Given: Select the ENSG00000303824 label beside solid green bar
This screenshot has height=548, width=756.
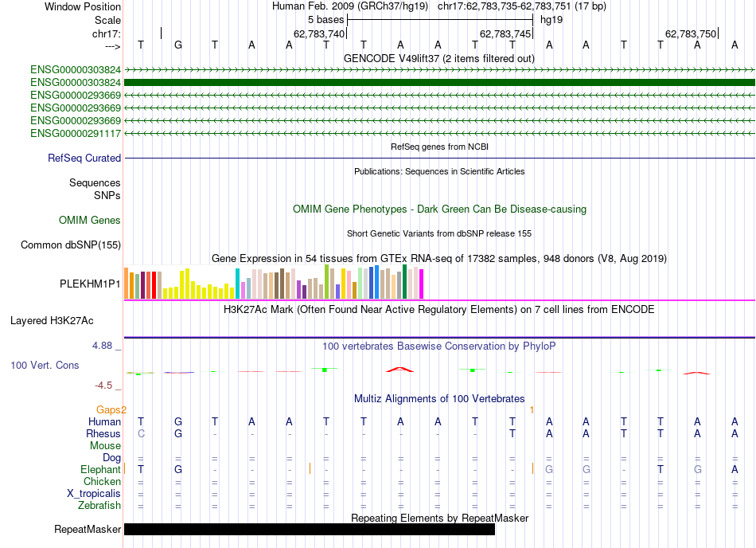Looking at the screenshot, I should (x=76, y=83).
